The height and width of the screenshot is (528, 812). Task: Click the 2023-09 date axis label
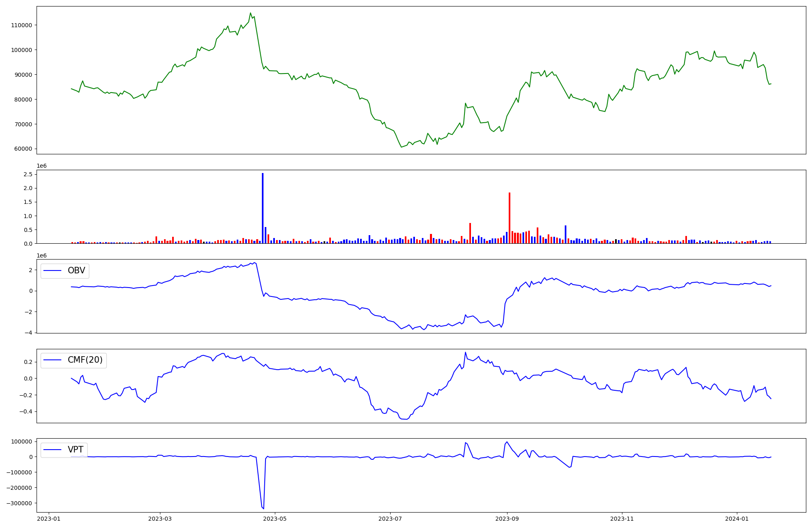click(x=507, y=519)
